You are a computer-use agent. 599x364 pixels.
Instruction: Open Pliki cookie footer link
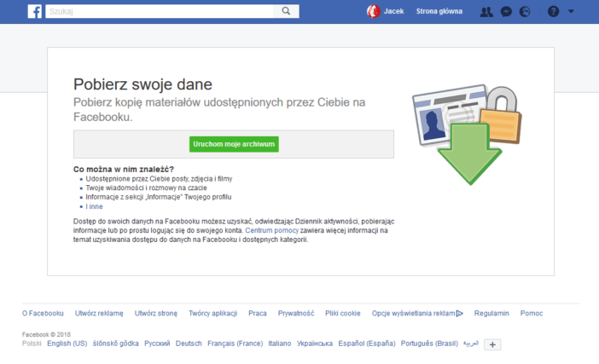point(343,313)
